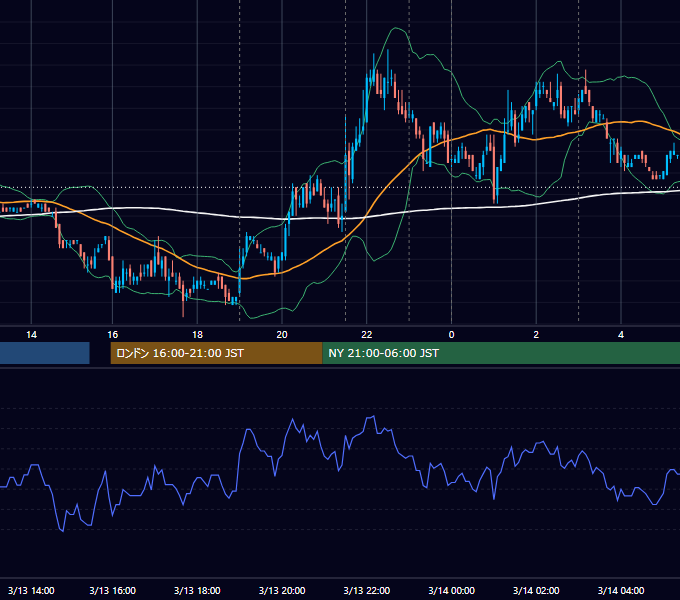Click the "3/13 22:00" date label
The image size is (680, 600).
367,590
